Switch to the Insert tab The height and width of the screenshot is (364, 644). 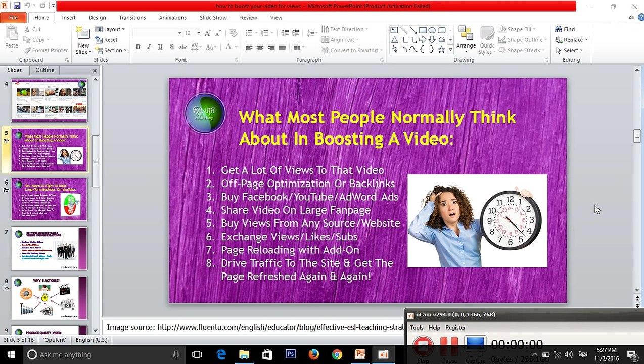69,18
